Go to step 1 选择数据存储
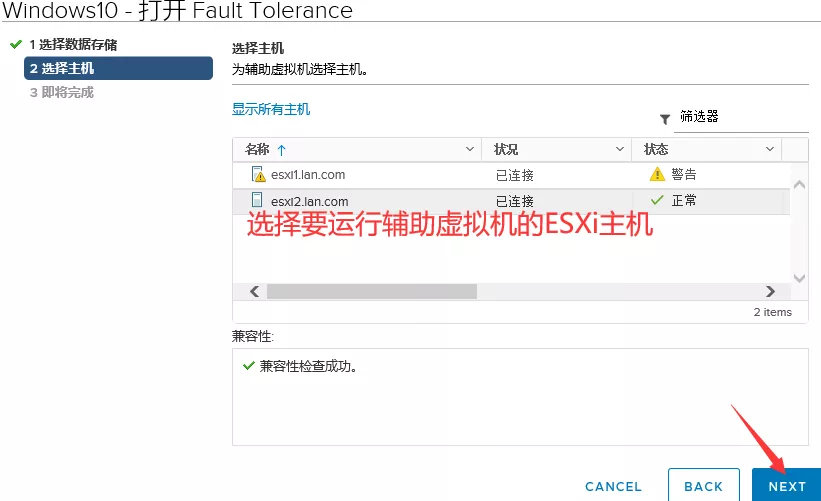821x501 pixels. tap(72, 45)
